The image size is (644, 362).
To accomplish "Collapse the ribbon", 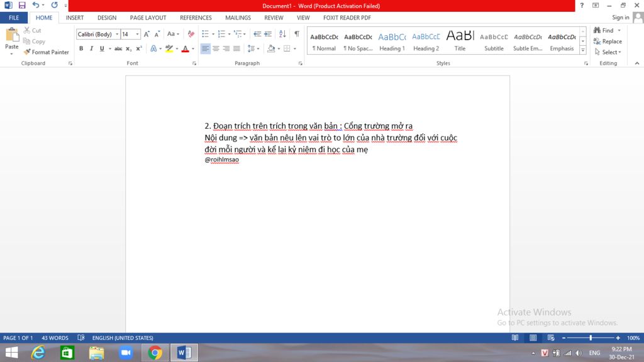I will click(x=637, y=63).
